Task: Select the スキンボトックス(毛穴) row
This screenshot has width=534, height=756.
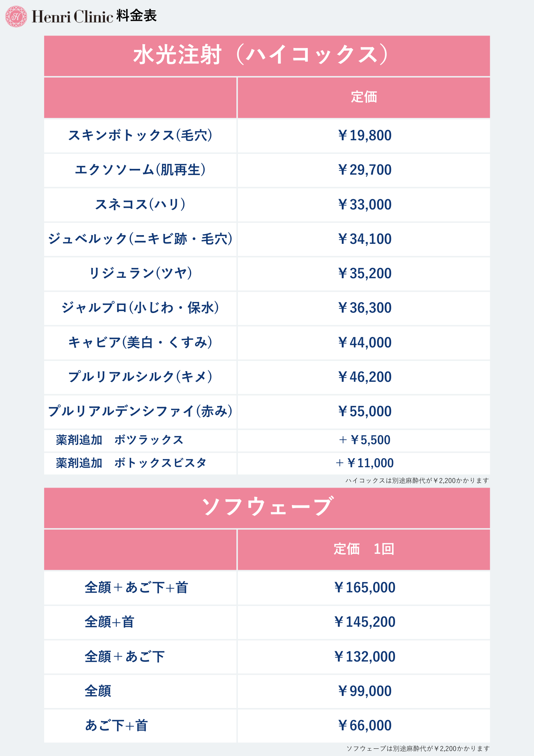Action: tap(267, 136)
